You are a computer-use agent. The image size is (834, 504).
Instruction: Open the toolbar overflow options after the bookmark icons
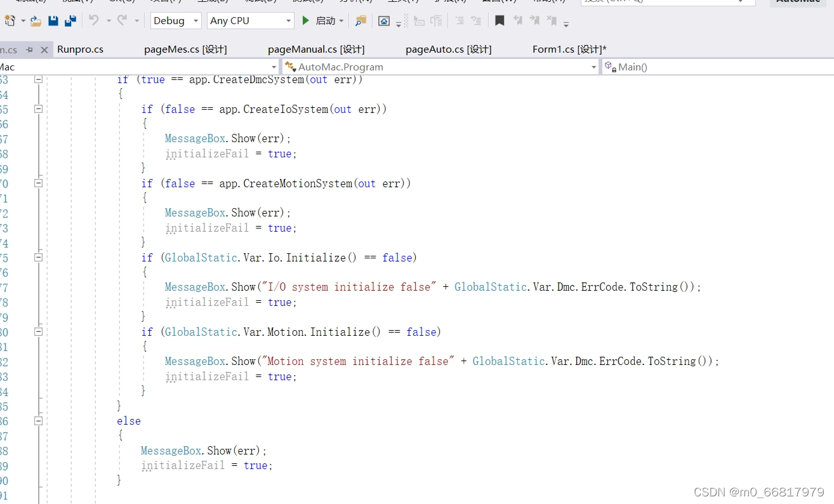566,23
